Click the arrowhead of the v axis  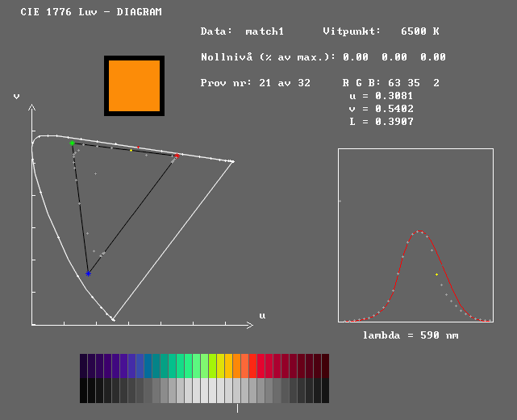click(31, 107)
